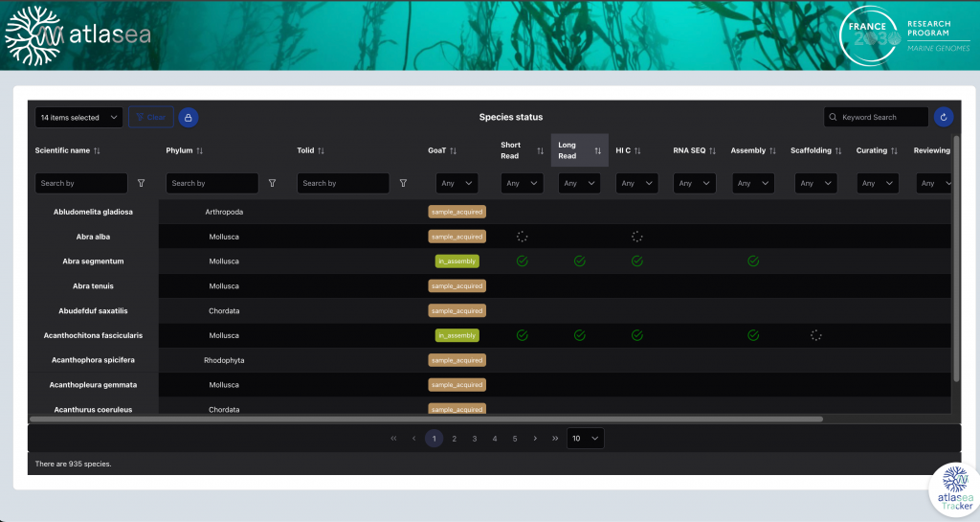The width and height of the screenshot is (980, 522).
Task: Go to page 3 in paginator
Action: 475,439
